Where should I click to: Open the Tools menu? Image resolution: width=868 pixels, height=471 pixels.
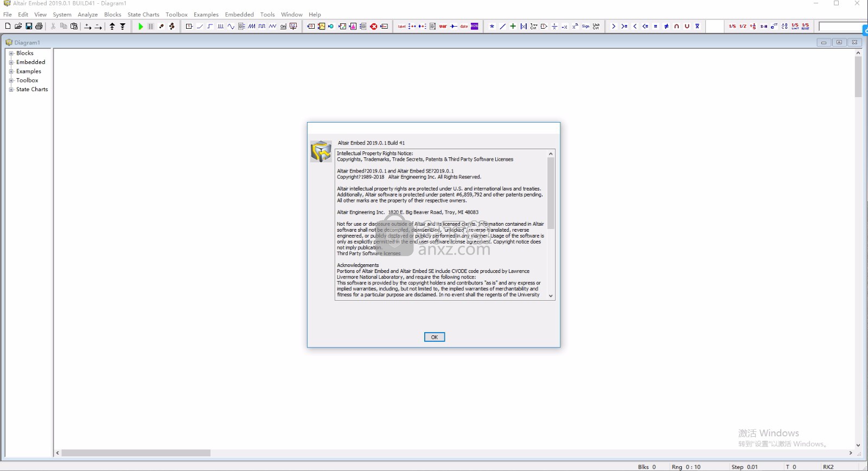pyautogui.click(x=267, y=15)
